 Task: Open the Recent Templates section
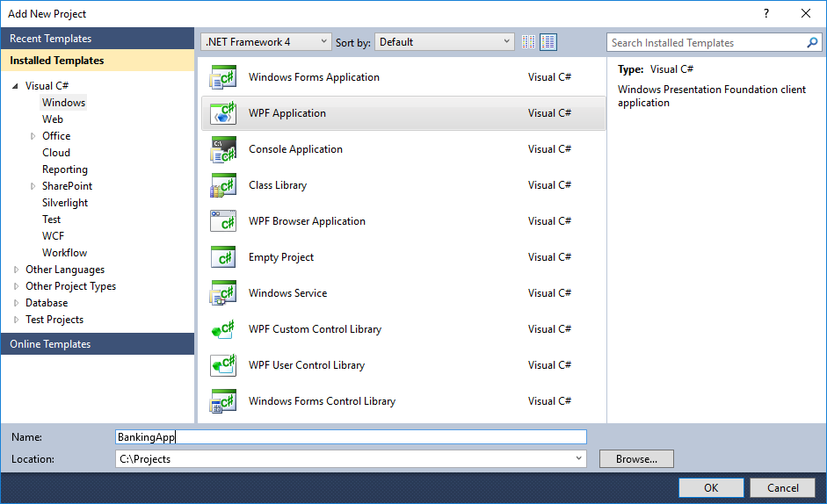[x=97, y=39]
